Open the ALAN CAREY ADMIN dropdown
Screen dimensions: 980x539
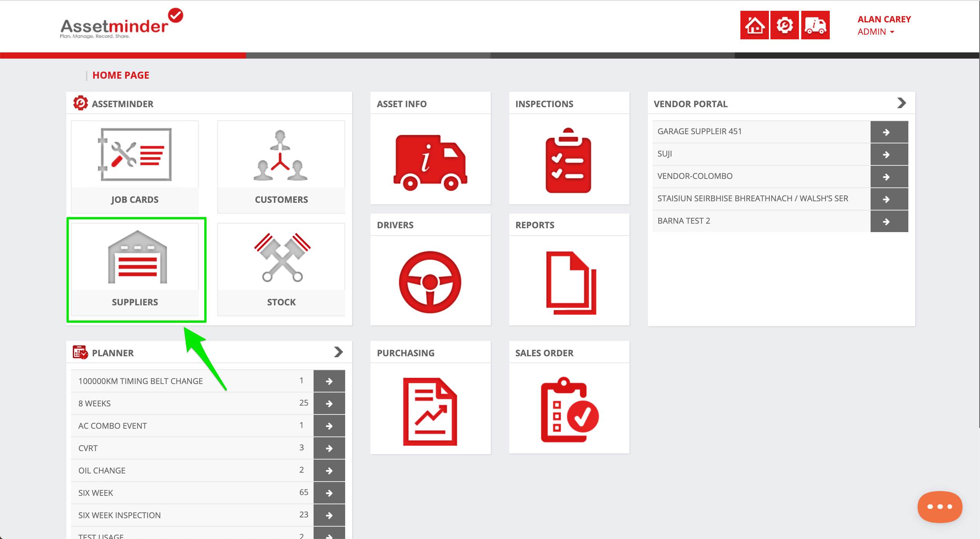click(884, 25)
